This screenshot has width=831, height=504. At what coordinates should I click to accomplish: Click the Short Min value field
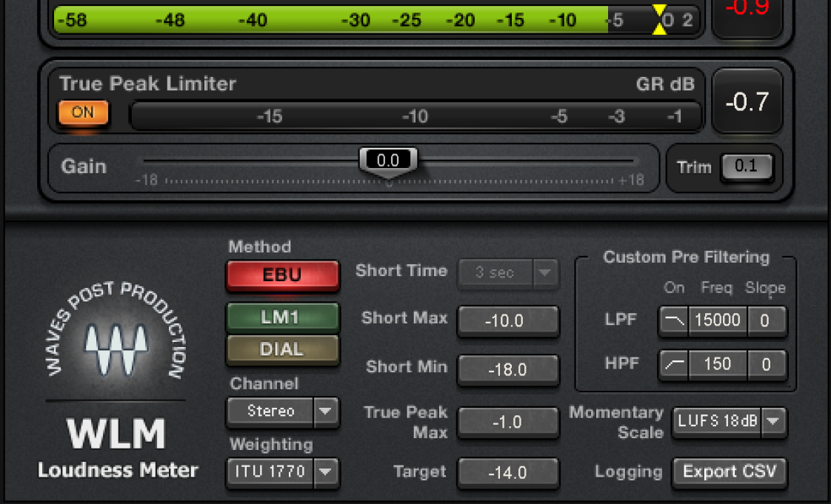coord(508,369)
